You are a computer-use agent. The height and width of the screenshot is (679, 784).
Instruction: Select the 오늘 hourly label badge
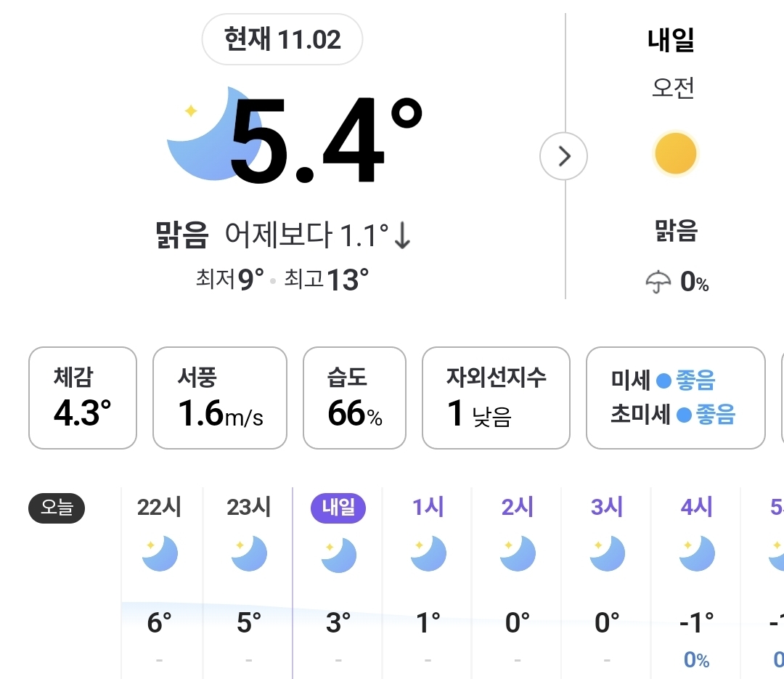[57, 508]
